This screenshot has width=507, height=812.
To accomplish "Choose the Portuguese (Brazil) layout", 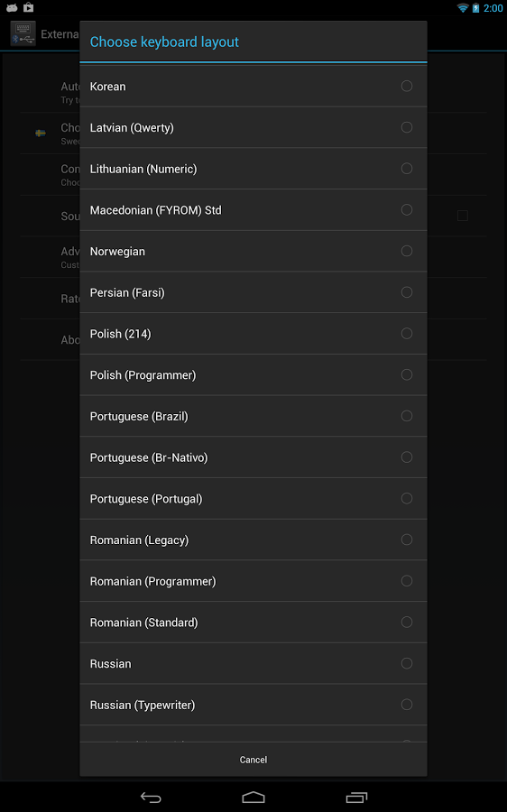I will (x=253, y=416).
